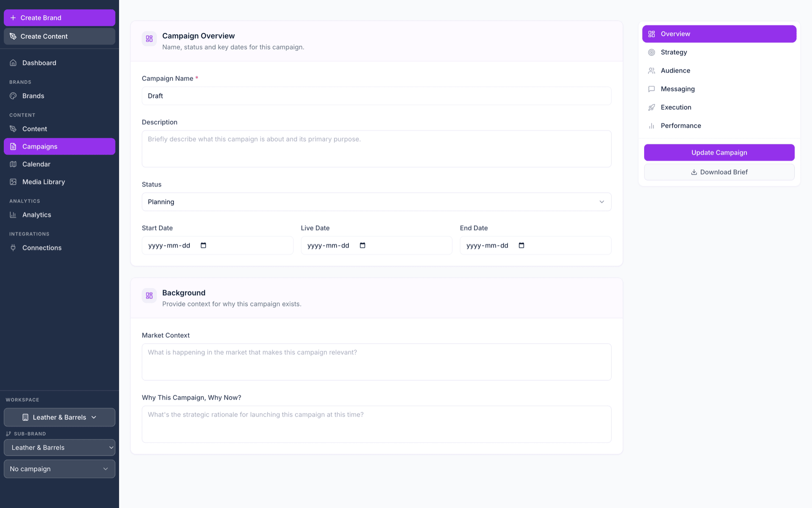Click the Update Campaign button

tap(719, 152)
